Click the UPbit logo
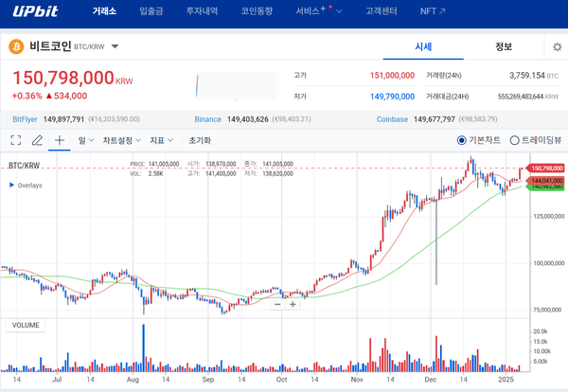 coord(36,12)
